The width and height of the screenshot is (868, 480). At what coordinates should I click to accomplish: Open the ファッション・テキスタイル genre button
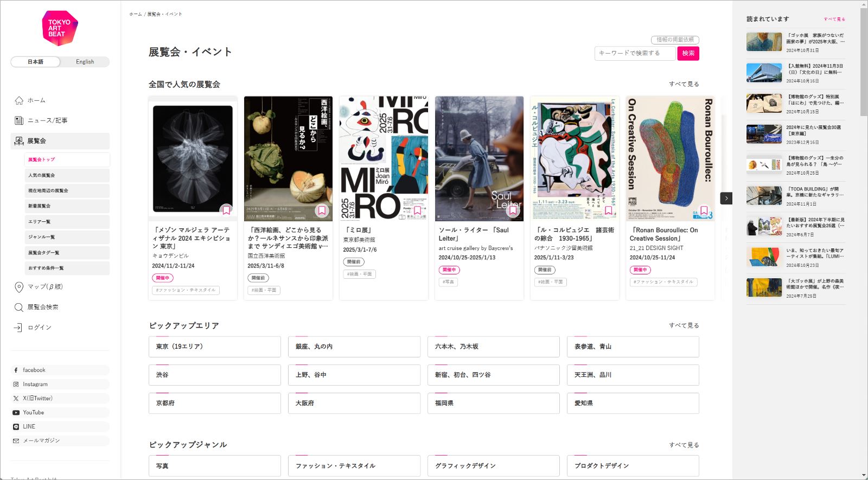(x=354, y=466)
